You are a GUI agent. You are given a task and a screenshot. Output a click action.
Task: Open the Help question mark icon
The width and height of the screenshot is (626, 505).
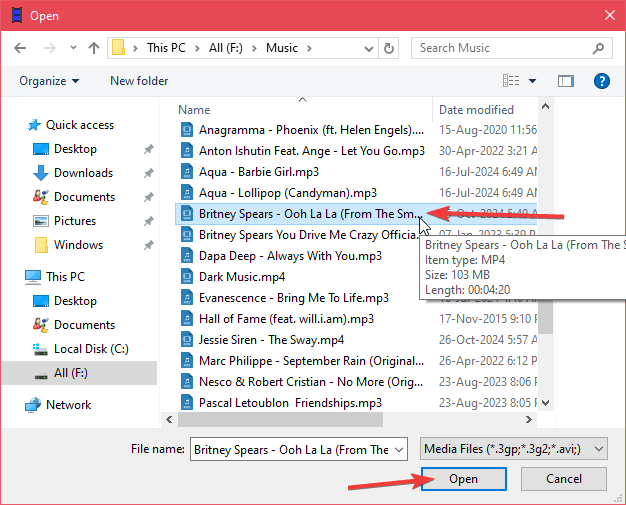(601, 81)
